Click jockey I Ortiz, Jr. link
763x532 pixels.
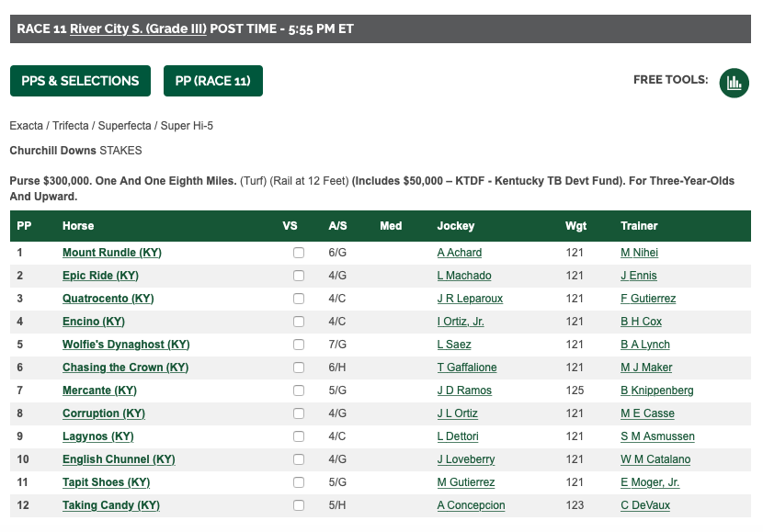[461, 322]
